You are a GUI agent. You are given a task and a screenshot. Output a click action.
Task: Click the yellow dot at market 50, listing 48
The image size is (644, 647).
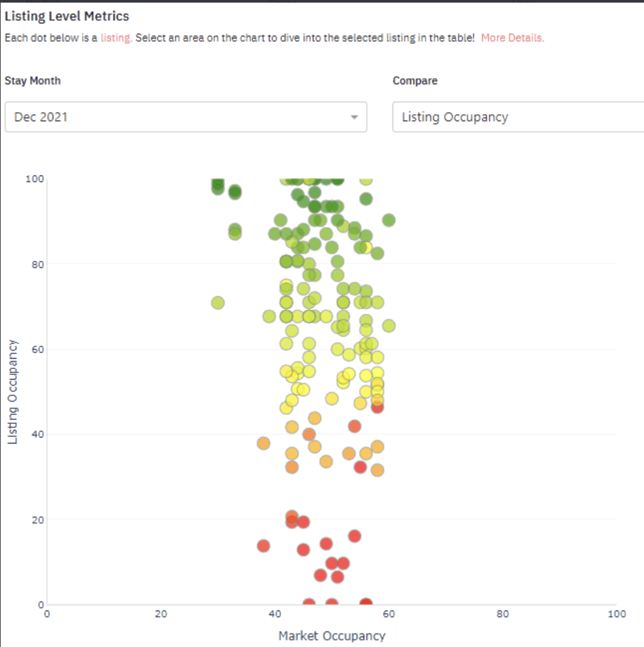[332, 399]
